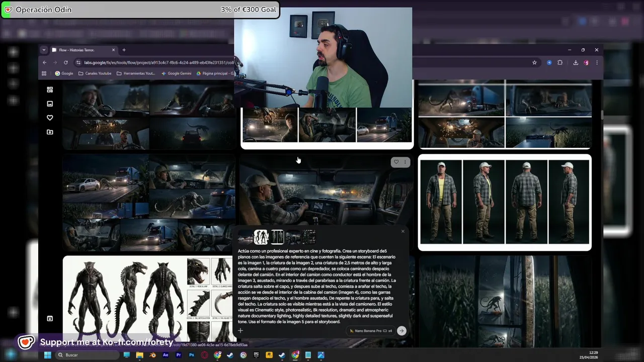The width and height of the screenshot is (644, 362).
Task: Open the Página principal Drive bookmark
Action: [215, 73]
